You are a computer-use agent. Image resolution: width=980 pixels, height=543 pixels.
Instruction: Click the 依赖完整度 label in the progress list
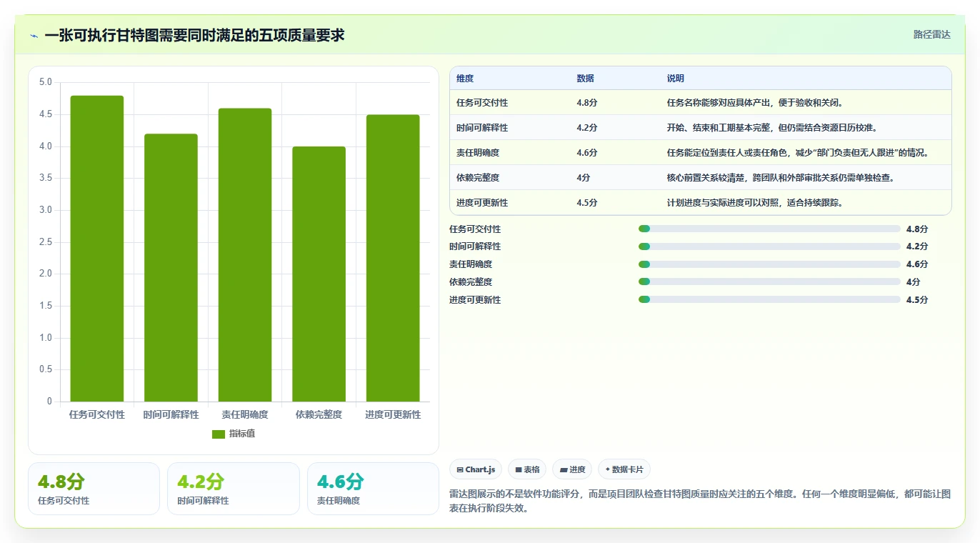[471, 282]
